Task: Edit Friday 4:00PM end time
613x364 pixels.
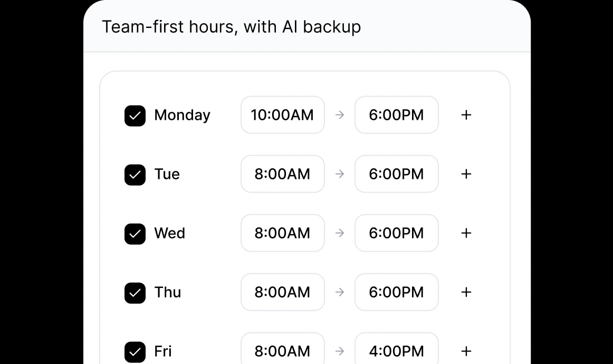Action: coord(396,350)
